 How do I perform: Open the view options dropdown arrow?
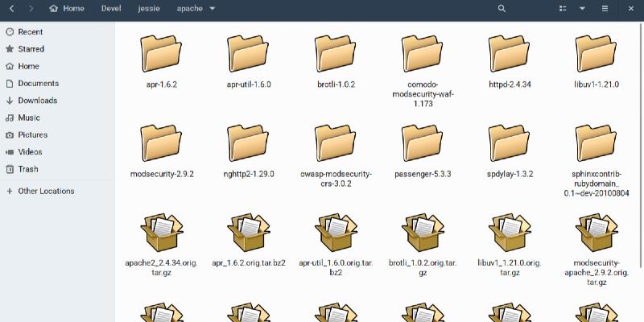[x=582, y=9]
